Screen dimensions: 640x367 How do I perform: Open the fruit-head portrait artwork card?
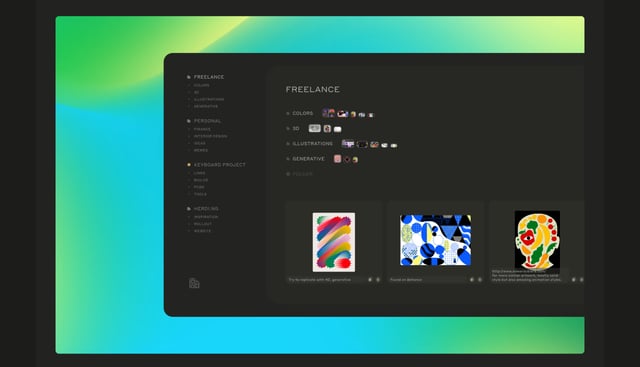tap(537, 240)
